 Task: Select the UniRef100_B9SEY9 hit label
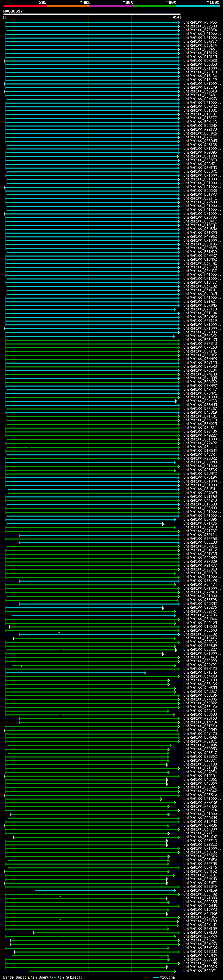[200, 88]
